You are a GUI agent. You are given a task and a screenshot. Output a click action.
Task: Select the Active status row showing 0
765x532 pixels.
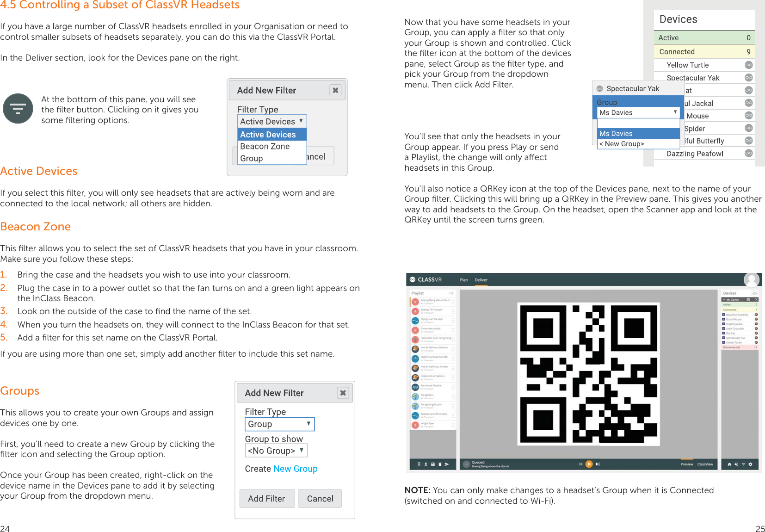704,37
